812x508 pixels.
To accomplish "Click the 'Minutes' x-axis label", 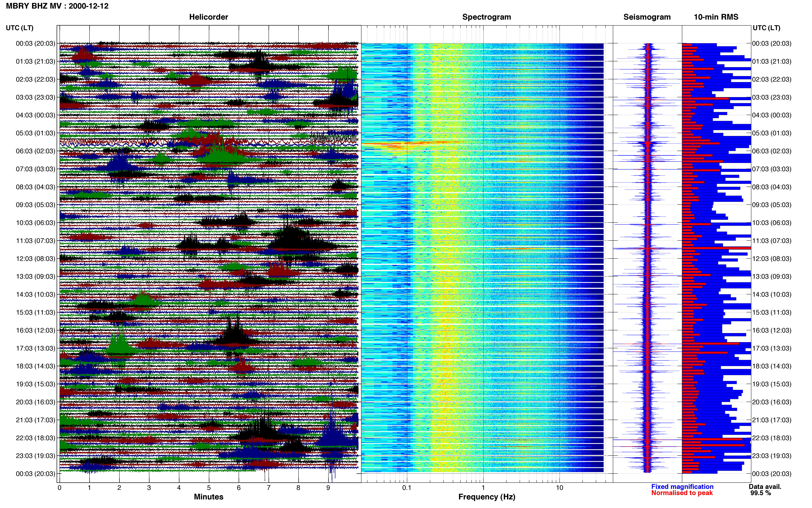I will [x=209, y=497].
